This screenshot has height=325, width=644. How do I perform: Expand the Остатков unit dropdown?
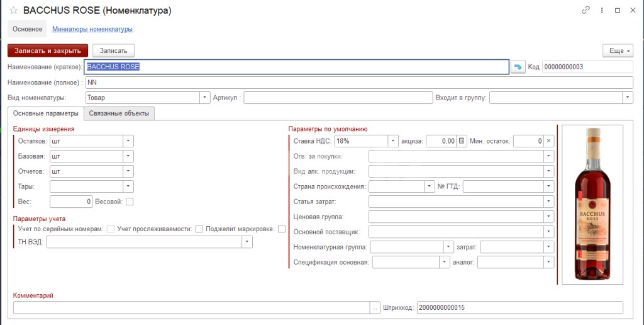(x=128, y=141)
